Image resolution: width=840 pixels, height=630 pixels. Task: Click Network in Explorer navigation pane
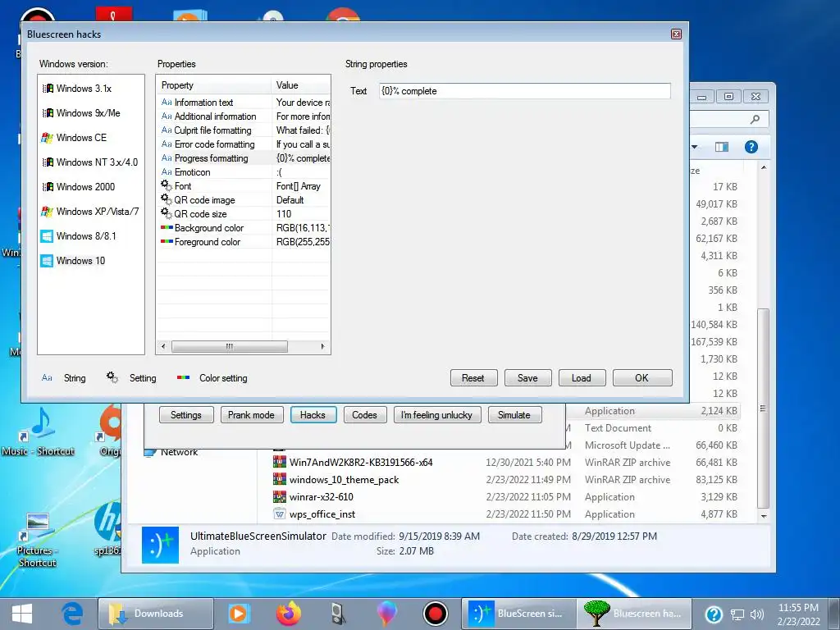coord(179,452)
